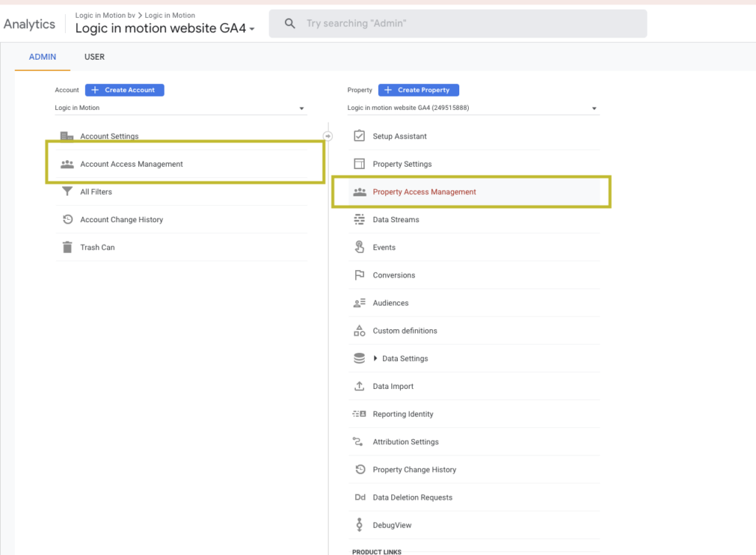Focus the Admin search field
The image size is (756, 555).
click(458, 24)
